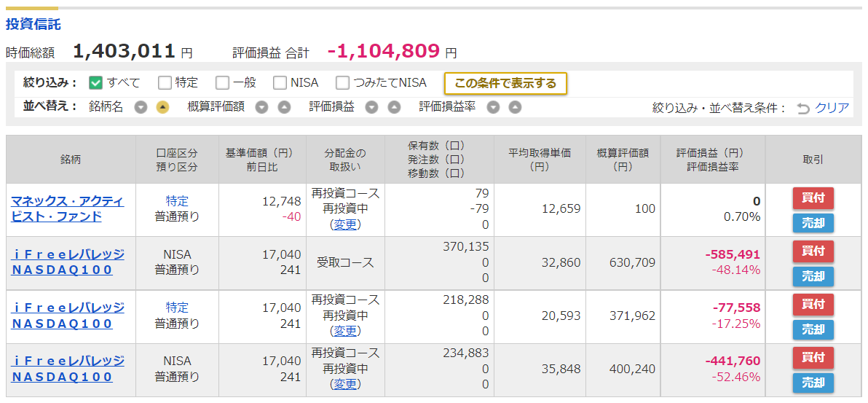Sort 銘柄名 ascending with yellow arrow

tap(163, 108)
